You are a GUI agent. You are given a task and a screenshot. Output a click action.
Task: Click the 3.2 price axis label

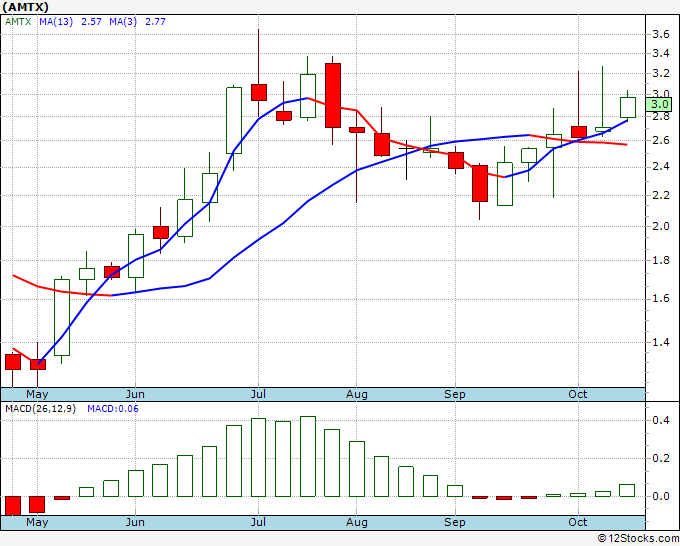[660, 73]
